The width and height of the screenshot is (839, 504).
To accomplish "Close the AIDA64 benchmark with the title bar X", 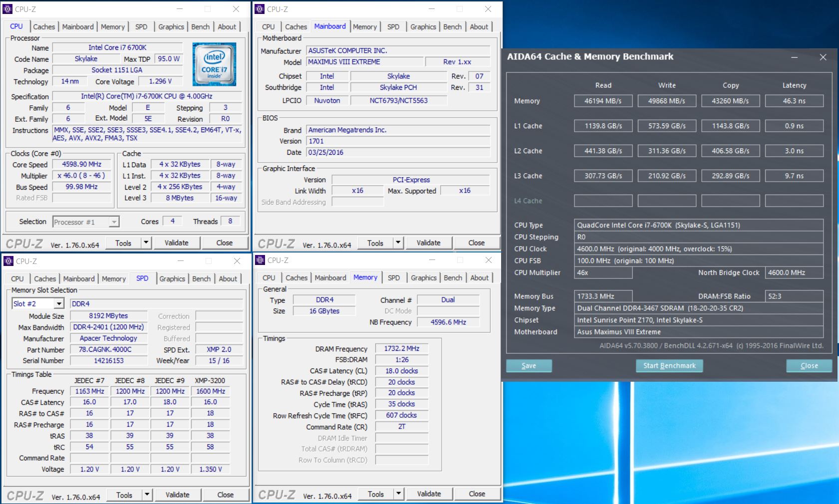I will pyautogui.click(x=823, y=57).
